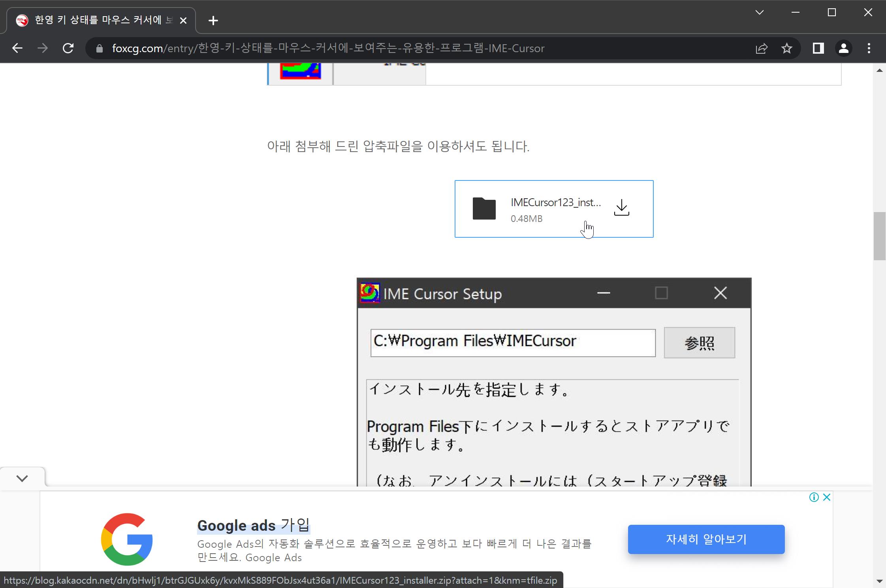This screenshot has width=886, height=588.
Task: Open a new browser tab
Action: [213, 21]
